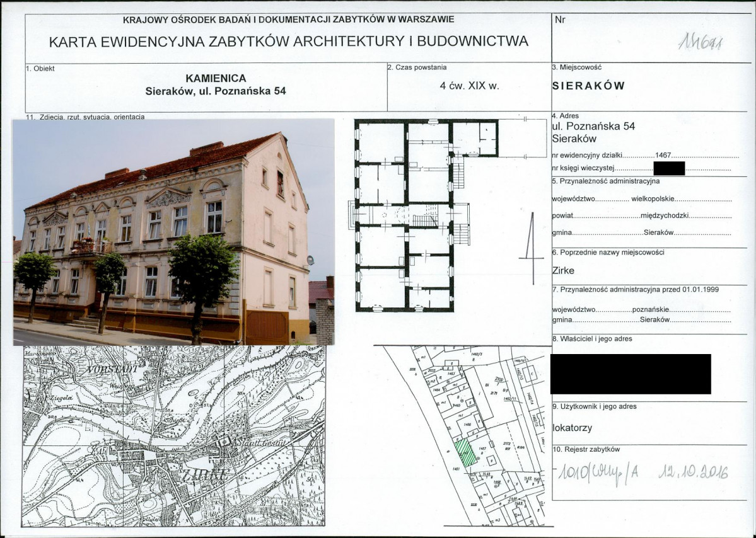Click the user value 'lokatorzy'

pos(573,428)
